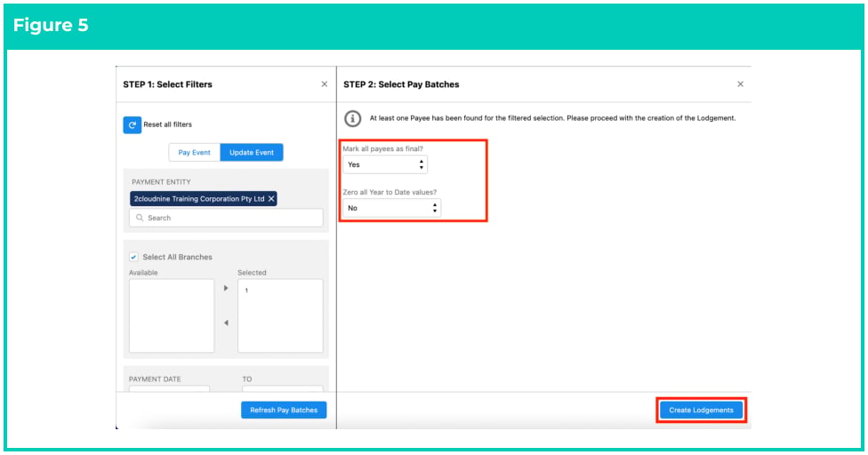
Task: Toggle the Select All Branches checkbox
Action: pos(133,257)
